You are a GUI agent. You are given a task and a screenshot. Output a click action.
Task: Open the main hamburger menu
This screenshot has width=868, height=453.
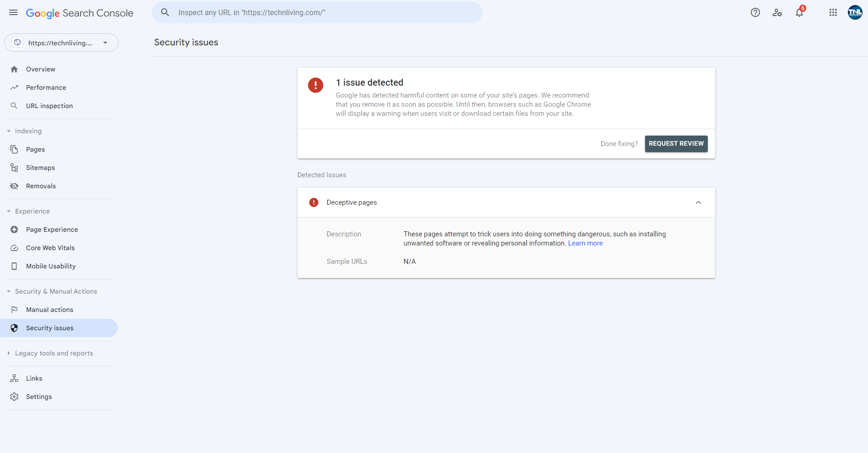click(13, 13)
